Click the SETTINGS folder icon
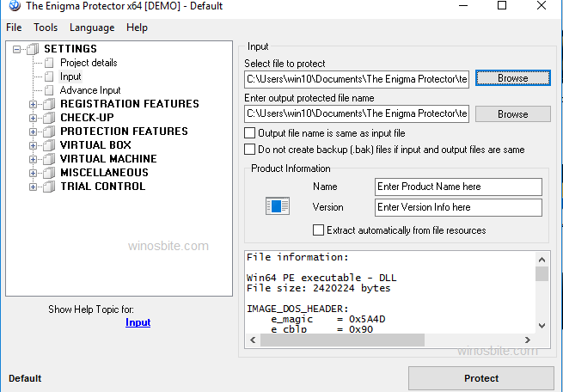Screen dimensions: 563x392 click(33, 49)
